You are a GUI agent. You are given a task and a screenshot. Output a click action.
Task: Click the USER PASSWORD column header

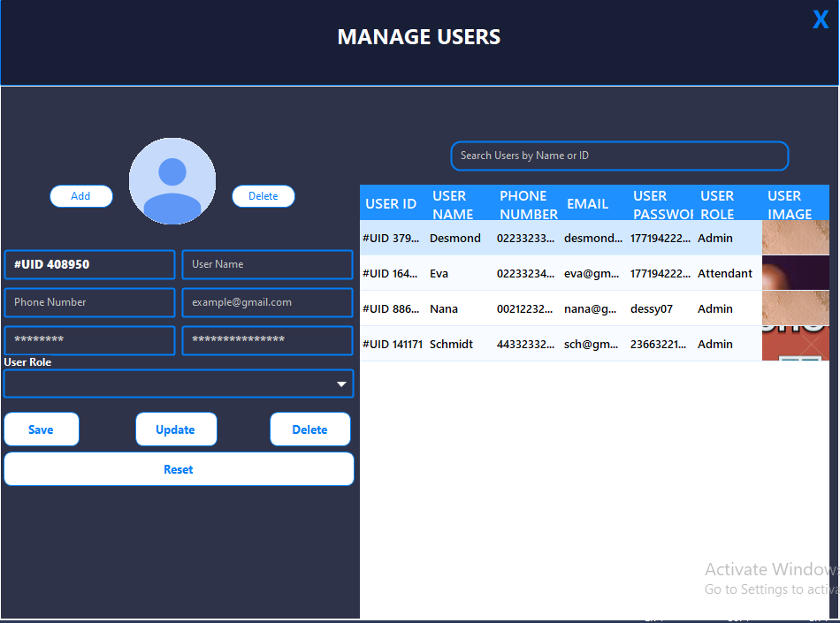click(662, 204)
